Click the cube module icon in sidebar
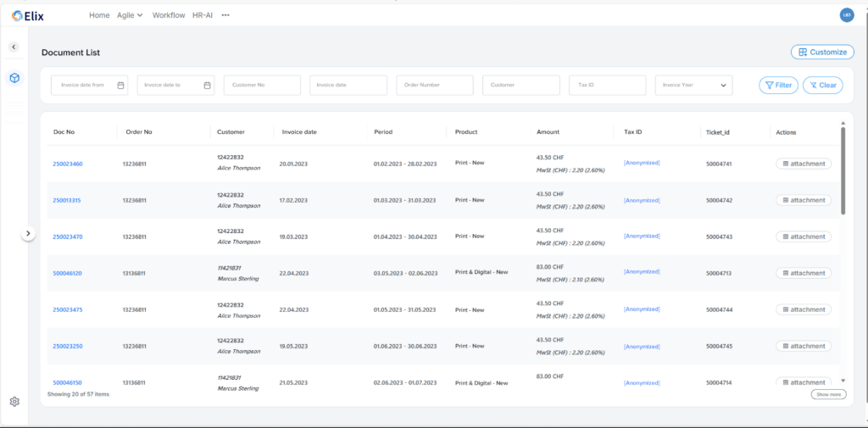 pyautogui.click(x=14, y=78)
